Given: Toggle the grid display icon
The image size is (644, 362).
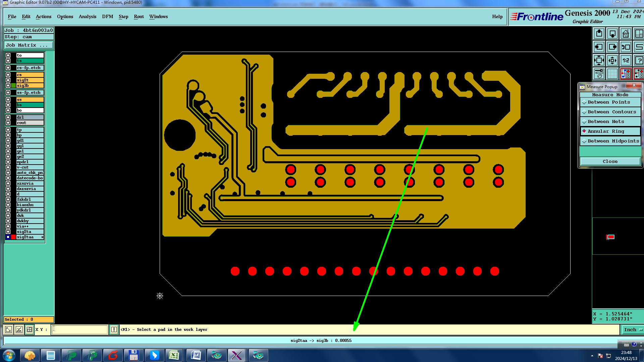Looking at the screenshot, I should (612, 74).
